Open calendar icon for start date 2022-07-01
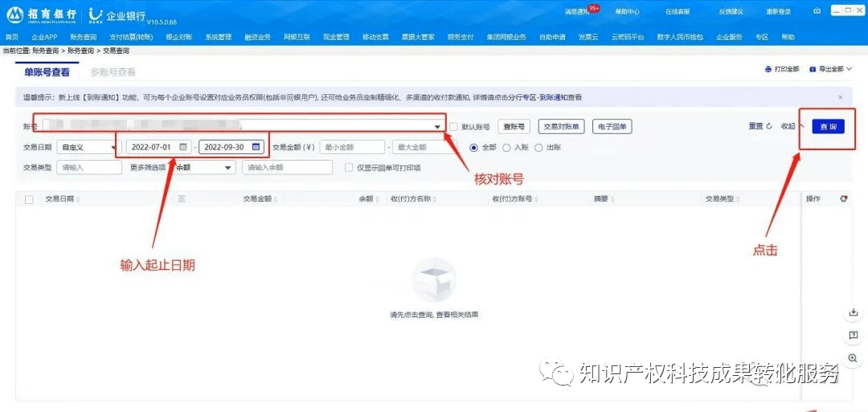Viewport: 868px width, 412px height. coord(182,147)
